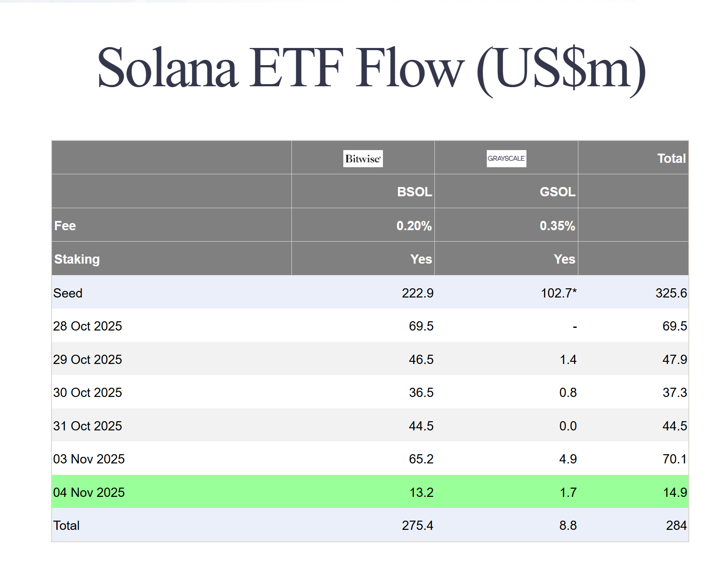
Task: Select the 31 Oct 2025 date cell
Action: tap(88, 426)
